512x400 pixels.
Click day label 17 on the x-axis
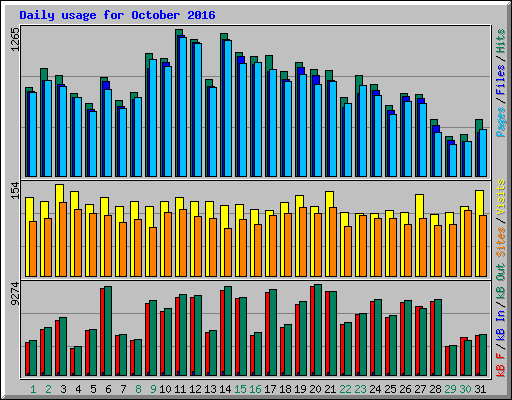270,389
